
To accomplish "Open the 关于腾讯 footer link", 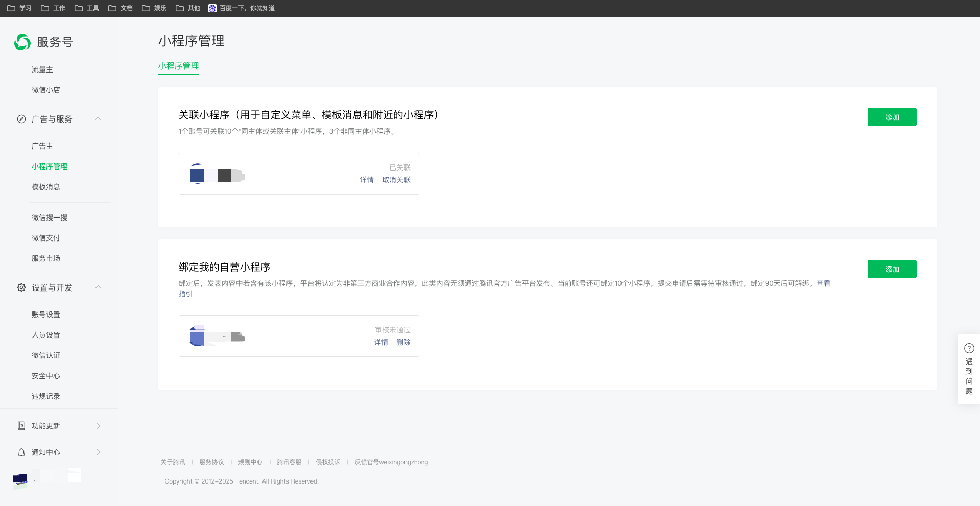I will 173,462.
